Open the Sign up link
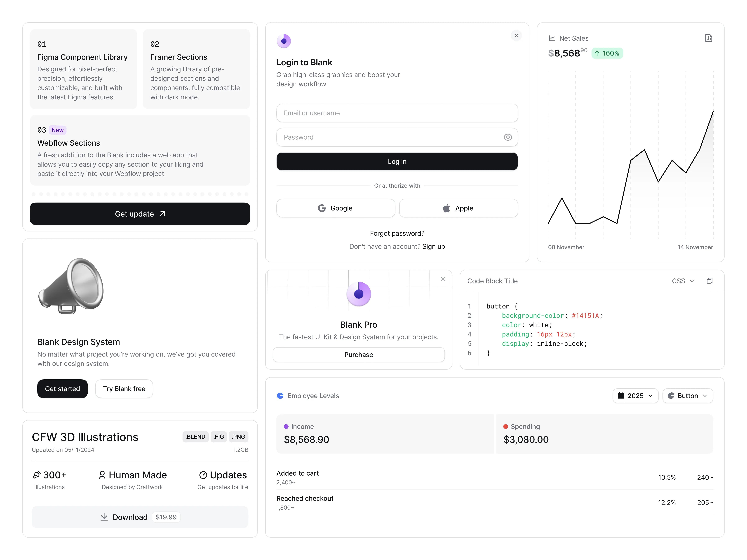This screenshot has width=747, height=560. tap(434, 246)
